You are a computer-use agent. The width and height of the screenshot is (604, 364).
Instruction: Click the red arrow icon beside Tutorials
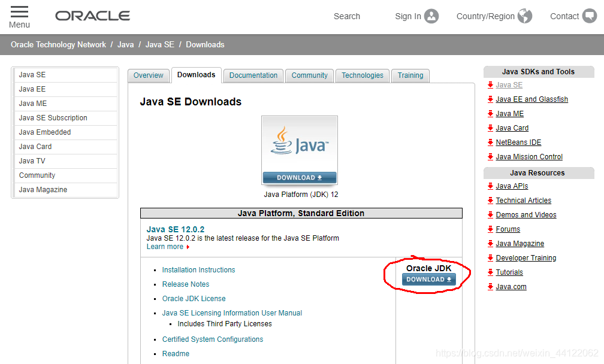click(490, 272)
